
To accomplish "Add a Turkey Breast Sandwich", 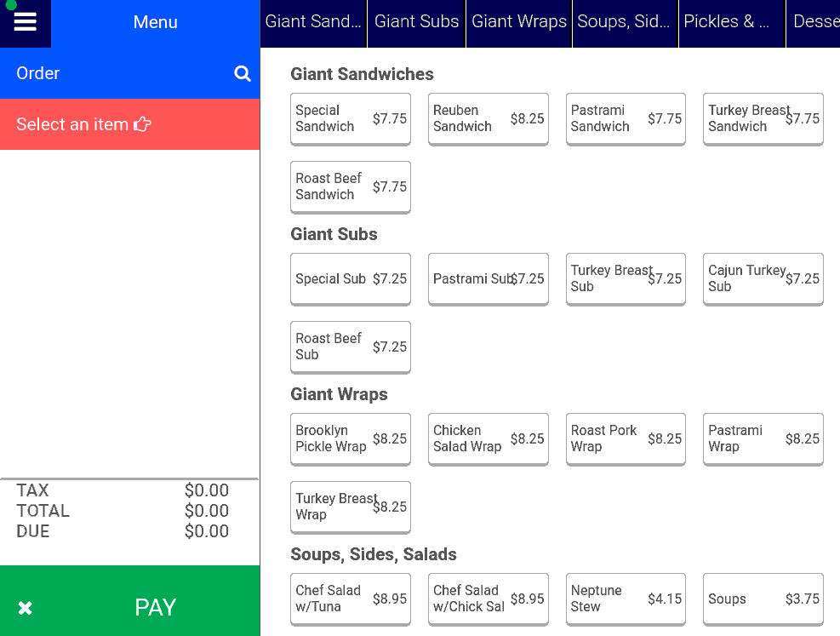I will [x=763, y=119].
